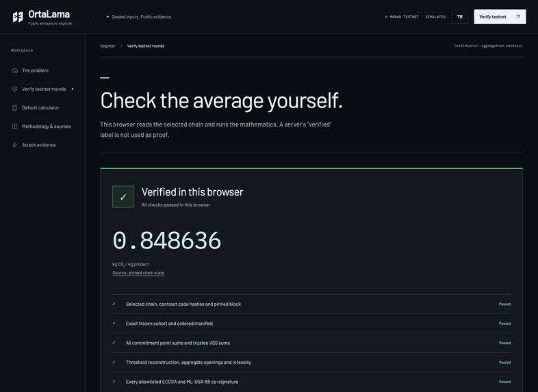Click Every allowlisted ECDSA and ML-DSA-65 text
The image size is (538, 392).
click(x=182, y=382)
